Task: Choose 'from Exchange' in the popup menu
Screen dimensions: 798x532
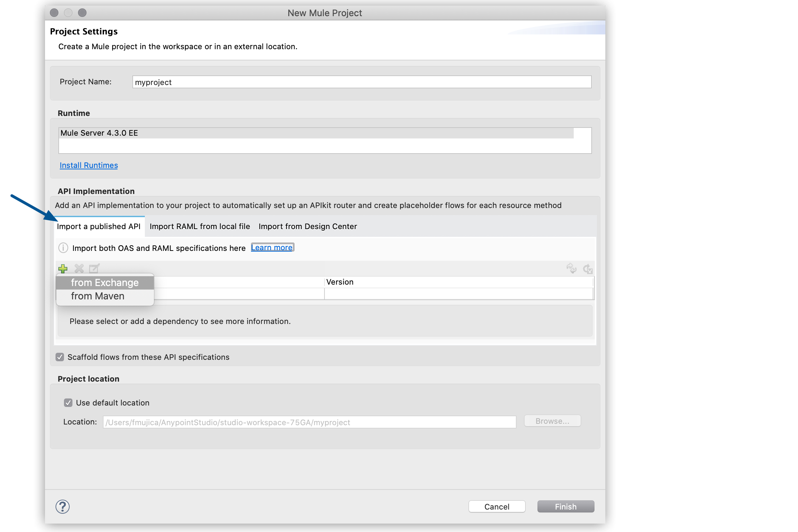Action: click(105, 283)
